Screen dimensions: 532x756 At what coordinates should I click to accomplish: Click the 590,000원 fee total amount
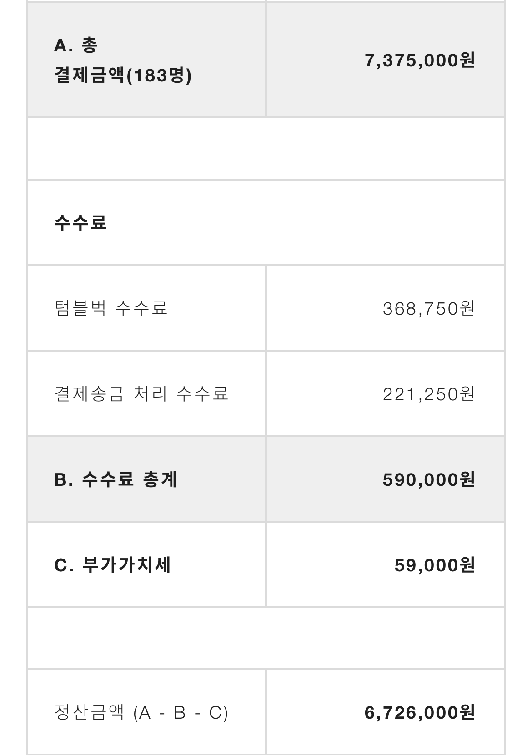[429, 479]
